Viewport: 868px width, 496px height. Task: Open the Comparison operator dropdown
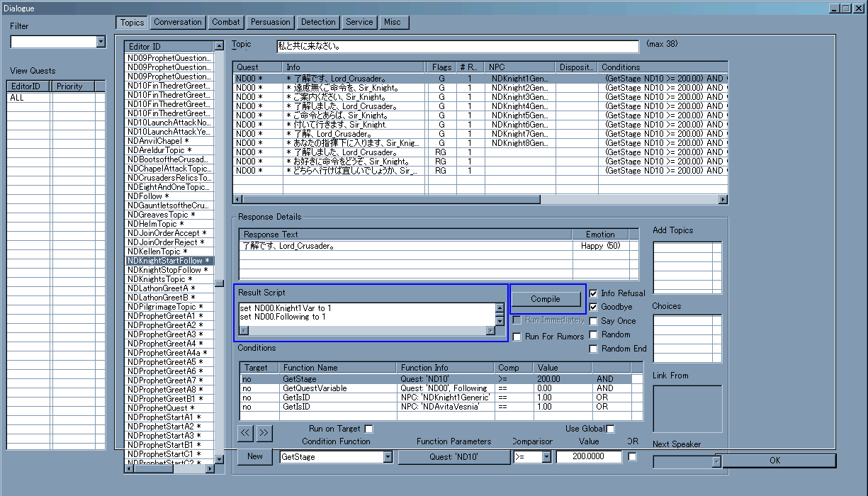[546, 457]
